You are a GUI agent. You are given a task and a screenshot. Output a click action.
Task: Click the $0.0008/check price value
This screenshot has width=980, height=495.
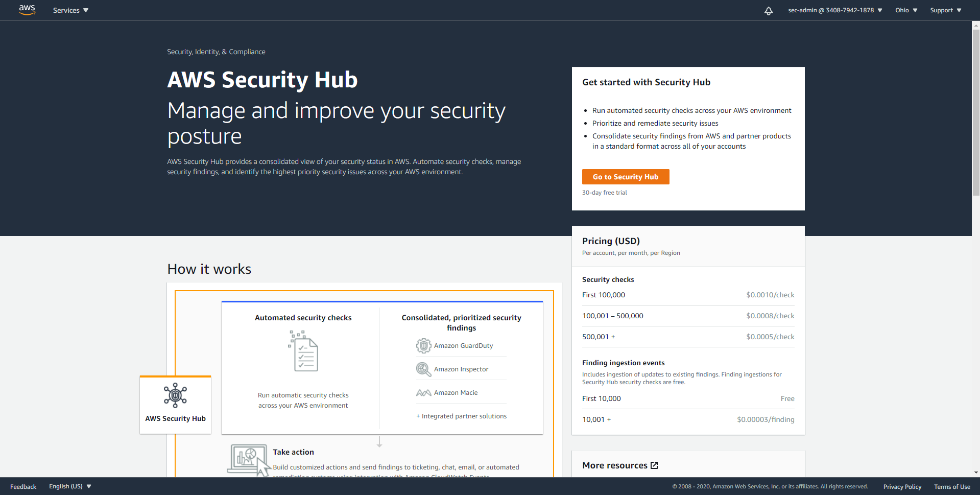coord(770,316)
